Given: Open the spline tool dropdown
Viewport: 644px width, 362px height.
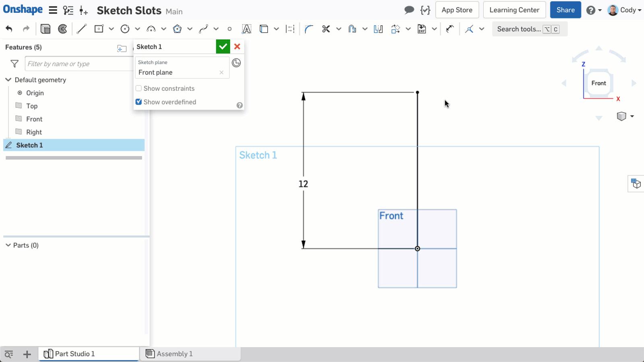Looking at the screenshot, I should tap(216, 29).
